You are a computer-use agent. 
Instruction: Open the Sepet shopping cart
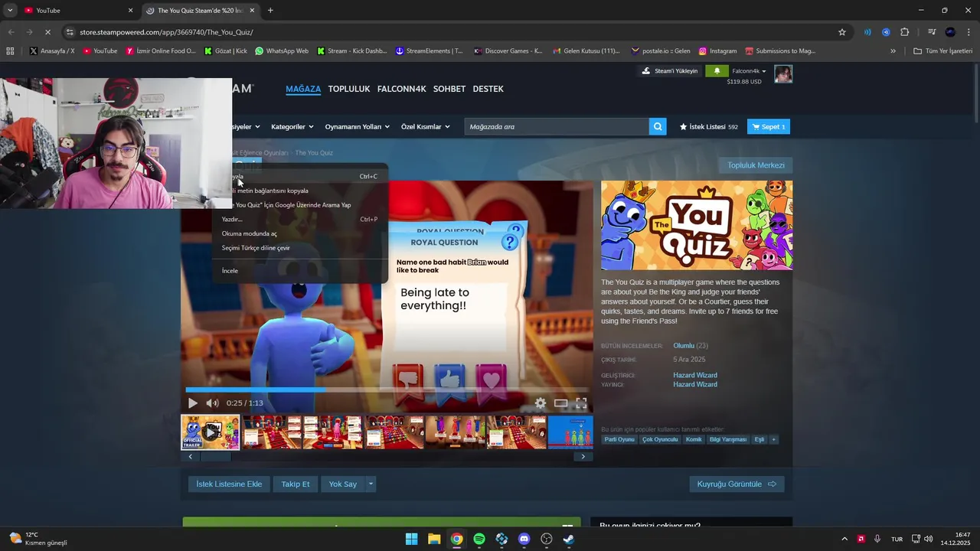click(x=769, y=127)
